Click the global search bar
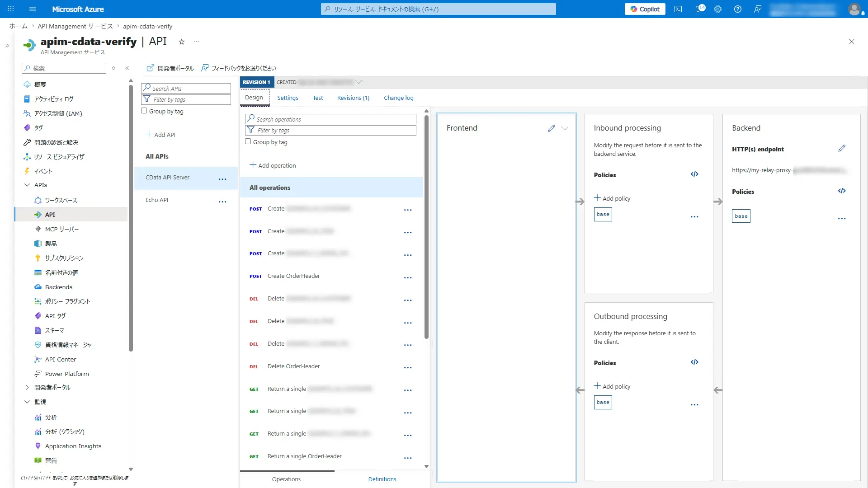This screenshot has width=868, height=488. point(438,9)
